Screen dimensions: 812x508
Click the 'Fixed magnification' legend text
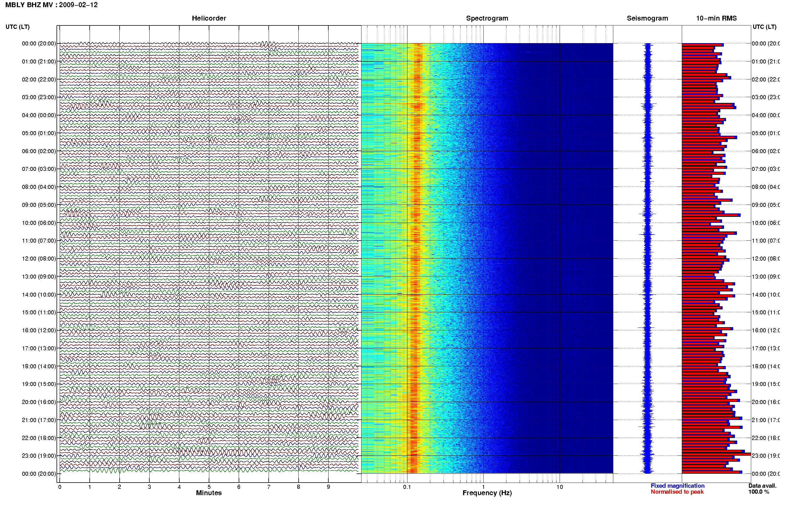[678, 486]
